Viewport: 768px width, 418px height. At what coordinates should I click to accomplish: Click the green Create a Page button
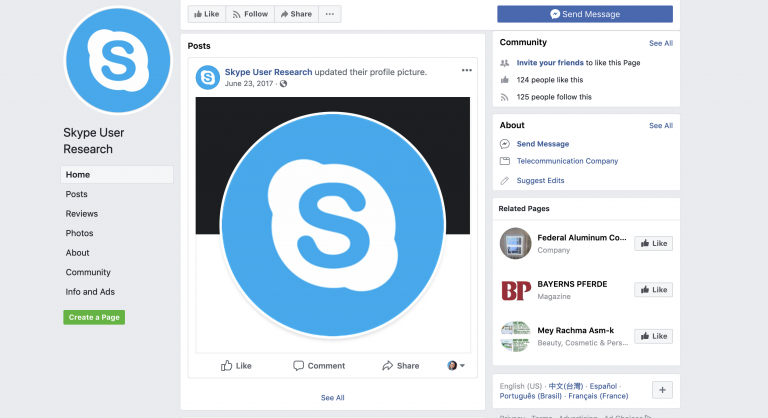[94, 317]
